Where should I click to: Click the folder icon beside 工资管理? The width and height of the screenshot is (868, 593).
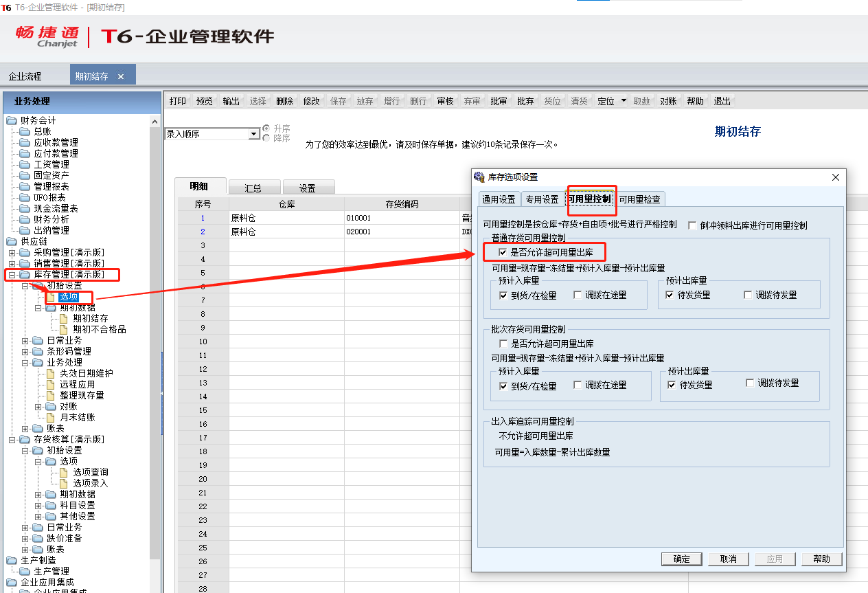[25, 164]
